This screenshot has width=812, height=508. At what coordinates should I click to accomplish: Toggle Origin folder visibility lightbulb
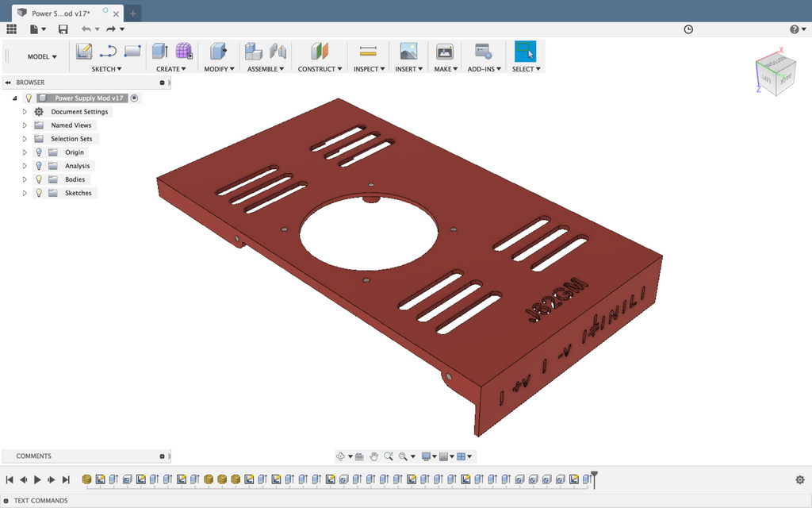pos(39,152)
